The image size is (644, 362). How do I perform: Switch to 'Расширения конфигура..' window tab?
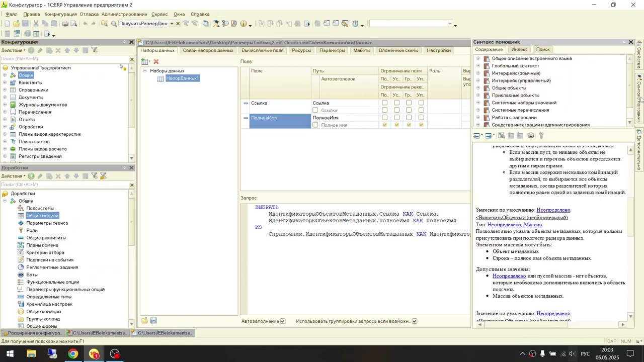32,333
